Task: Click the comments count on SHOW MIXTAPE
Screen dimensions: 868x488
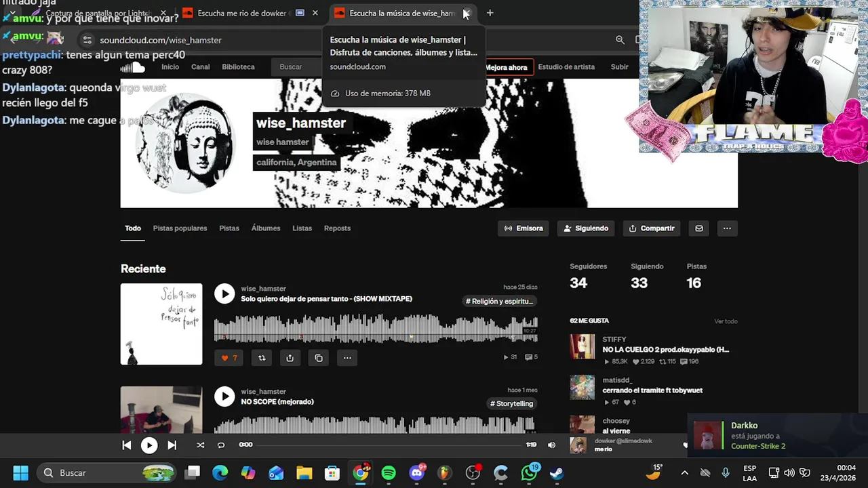Action: tap(531, 357)
